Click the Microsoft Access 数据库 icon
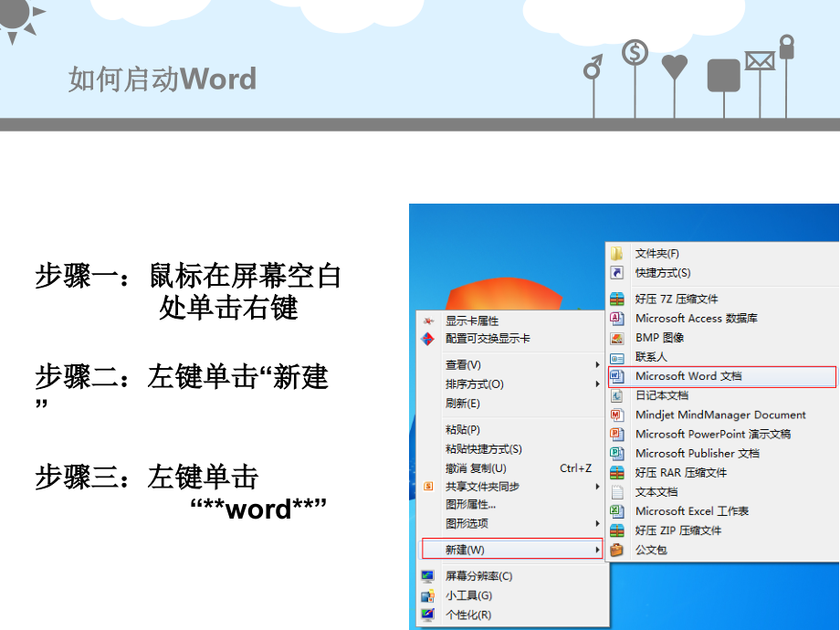The width and height of the screenshot is (840, 630). [617, 319]
